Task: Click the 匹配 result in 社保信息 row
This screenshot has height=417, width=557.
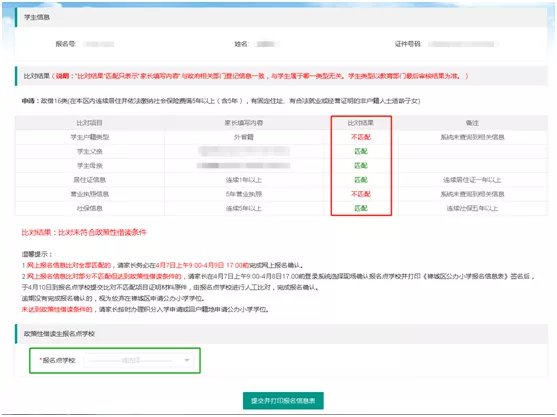Action: 361,208
